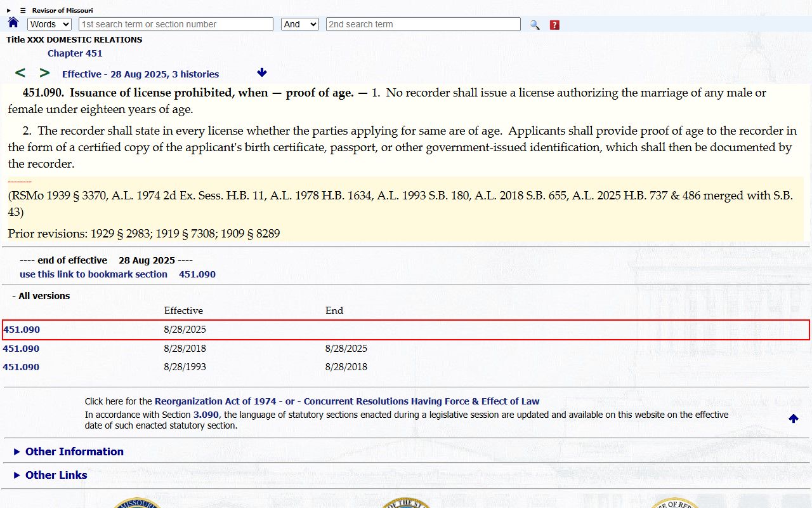Go to the home page icon

pos(13,23)
